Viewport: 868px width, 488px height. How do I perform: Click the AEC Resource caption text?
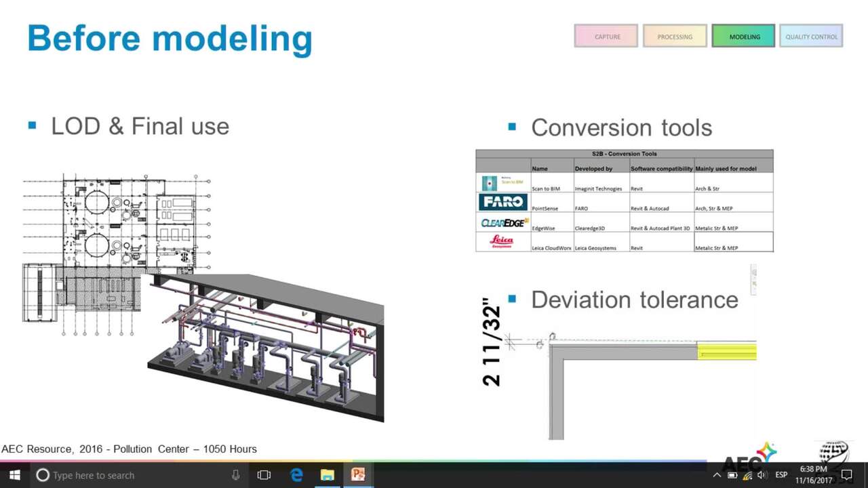129,449
